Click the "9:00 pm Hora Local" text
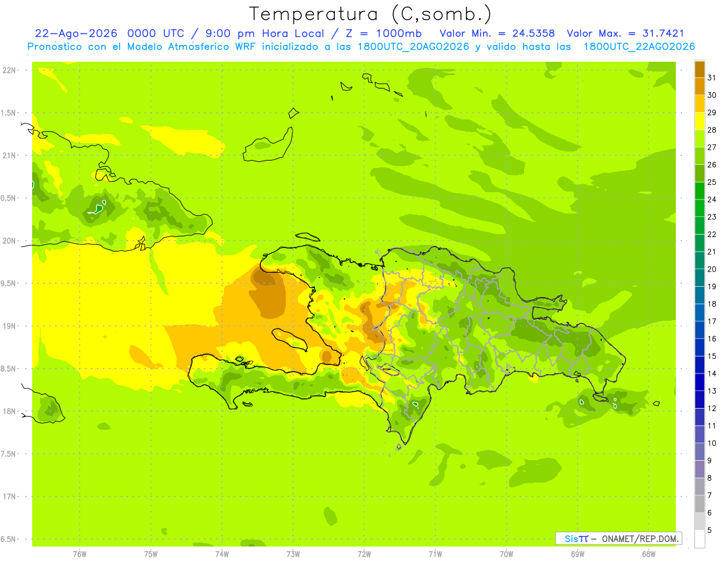The height and width of the screenshot is (562, 728). pyautogui.click(x=263, y=33)
